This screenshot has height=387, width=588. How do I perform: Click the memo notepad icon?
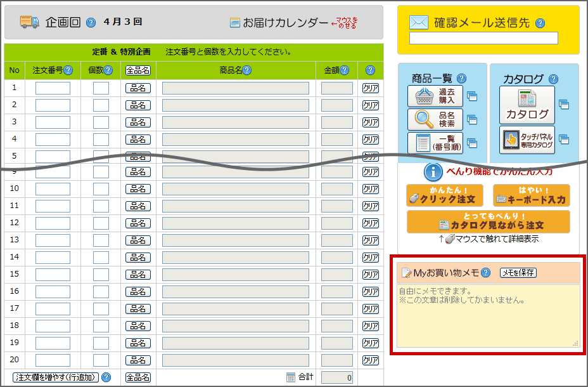pyautogui.click(x=406, y=273)
